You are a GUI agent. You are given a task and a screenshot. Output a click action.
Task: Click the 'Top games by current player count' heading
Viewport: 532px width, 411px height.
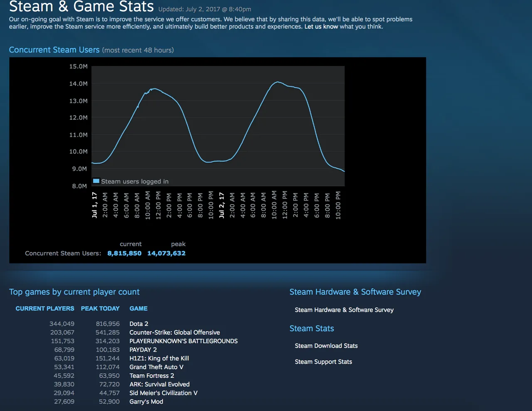point(74,292)
